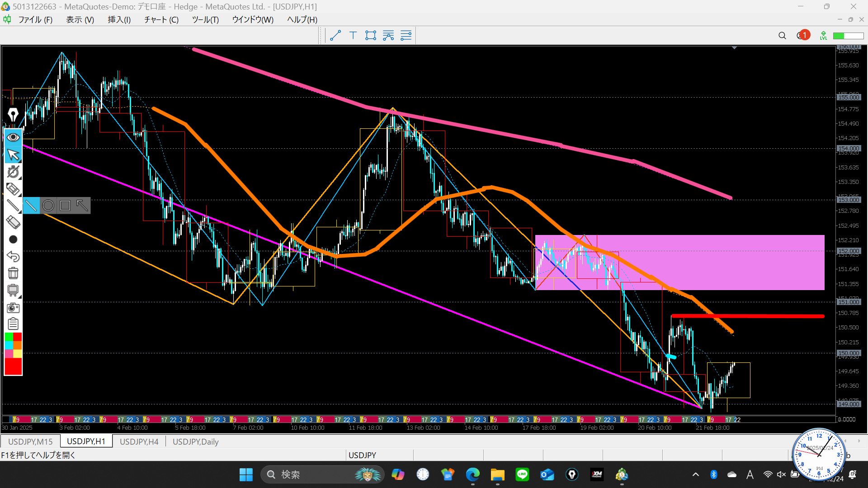Expand the arrow pointer tool options

coord(13,155)
